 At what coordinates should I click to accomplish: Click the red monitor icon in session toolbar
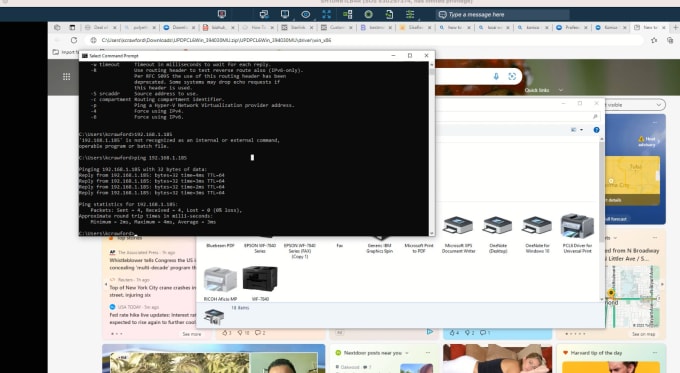coord(222,14)
